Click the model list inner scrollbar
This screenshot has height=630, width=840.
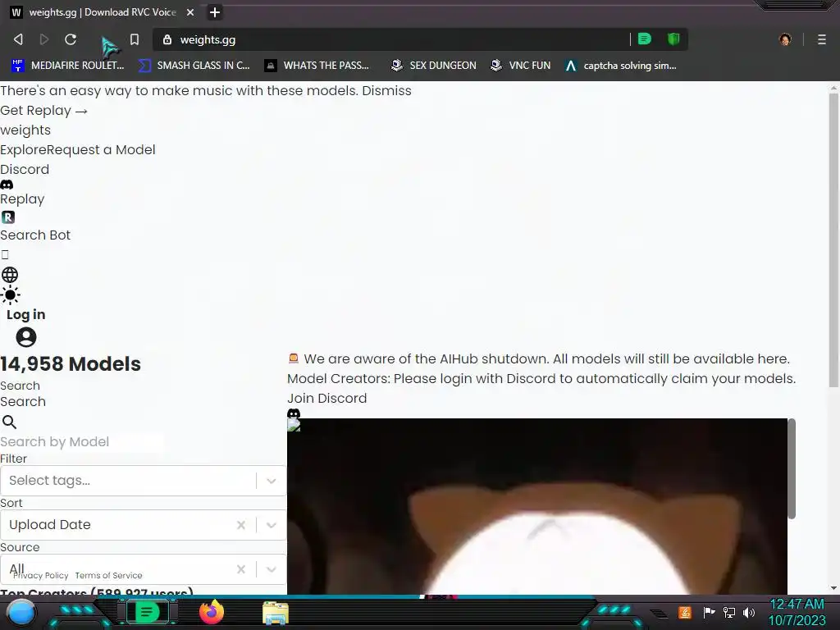point(792,468)
